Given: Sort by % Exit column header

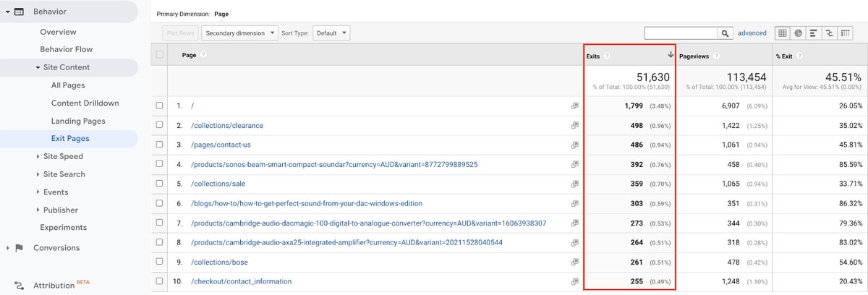Looking at the screenshot, I should (785, 56).
